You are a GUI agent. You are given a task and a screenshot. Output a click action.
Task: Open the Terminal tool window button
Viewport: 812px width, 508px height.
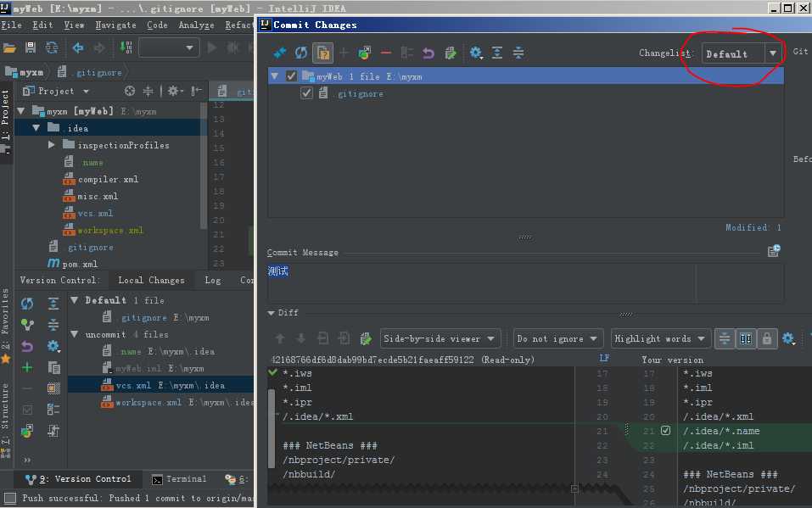click(x=179, y=479)
